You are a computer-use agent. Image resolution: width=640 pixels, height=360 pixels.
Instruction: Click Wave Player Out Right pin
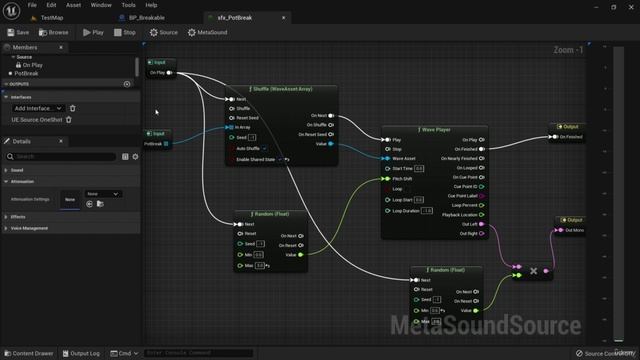point(482,233)
